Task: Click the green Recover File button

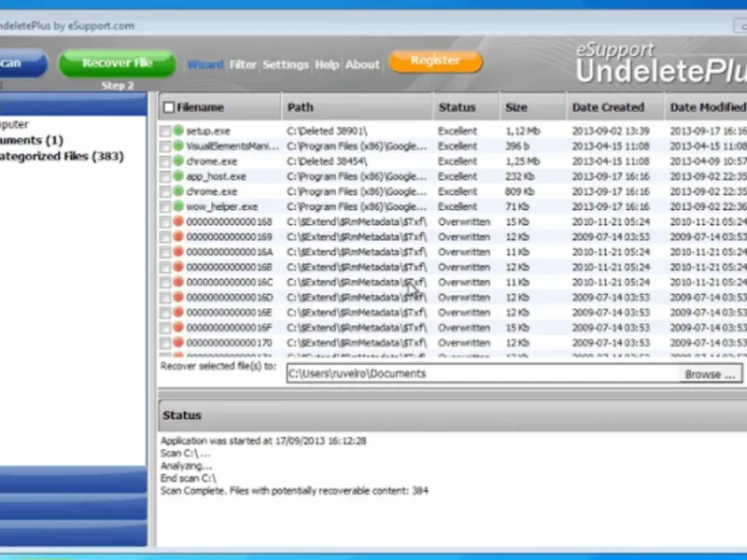Action: point(118,63)
